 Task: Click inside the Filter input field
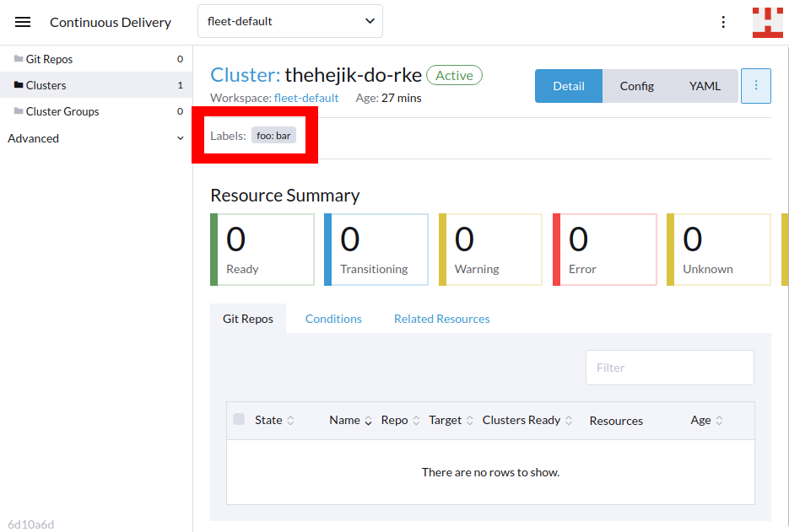[669, 368]
